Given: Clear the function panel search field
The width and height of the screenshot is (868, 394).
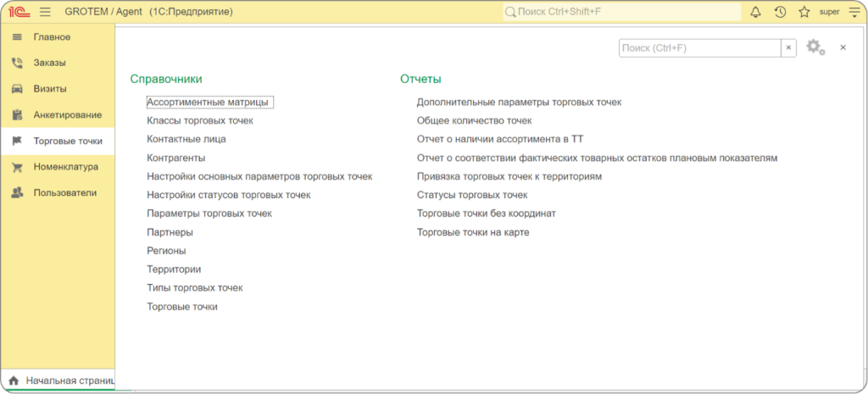Looking at the screenshot, I should [789, 48].
